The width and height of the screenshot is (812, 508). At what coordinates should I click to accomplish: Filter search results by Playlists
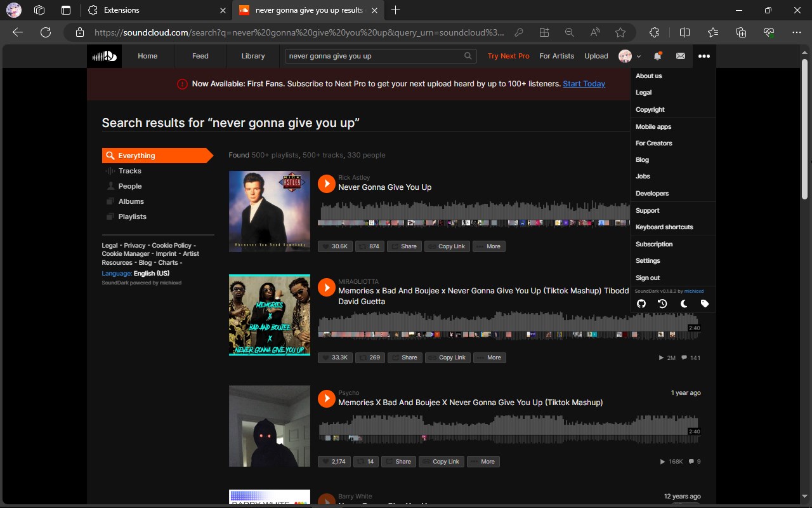pyautogui.click(x=132, y=217)
